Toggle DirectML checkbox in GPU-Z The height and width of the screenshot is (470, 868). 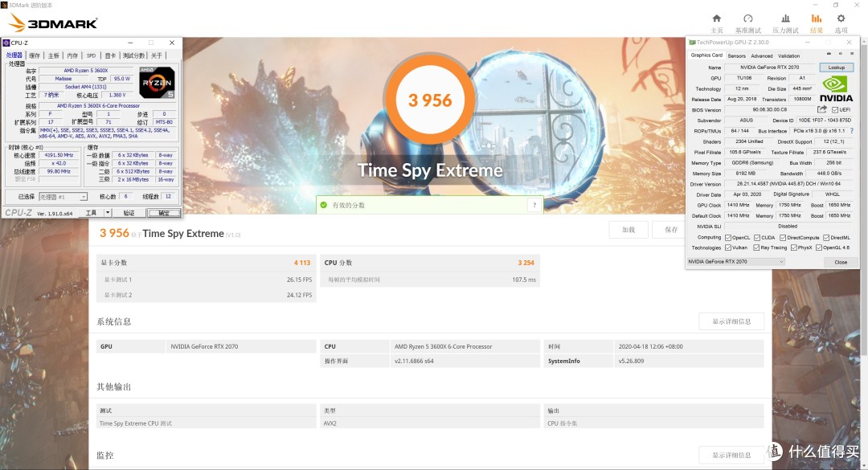826,238
